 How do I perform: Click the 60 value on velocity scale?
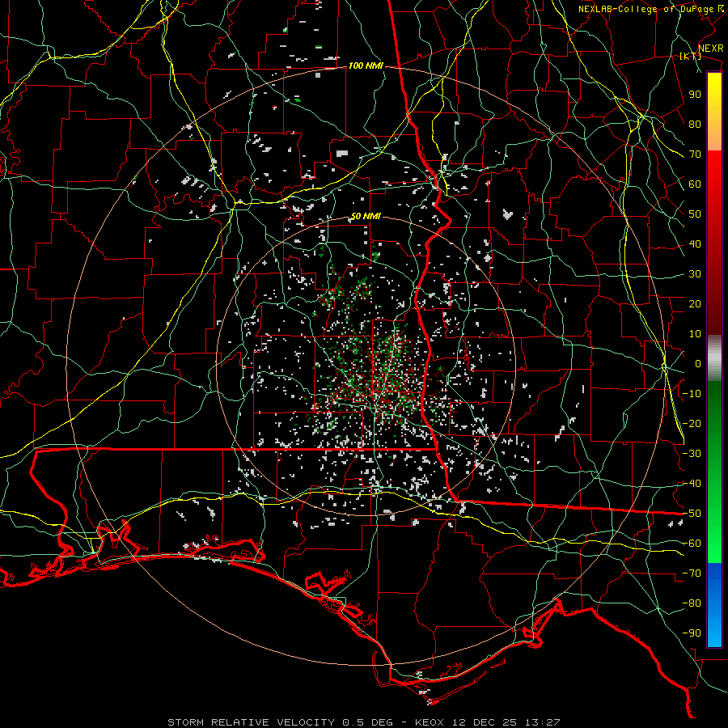695,184
